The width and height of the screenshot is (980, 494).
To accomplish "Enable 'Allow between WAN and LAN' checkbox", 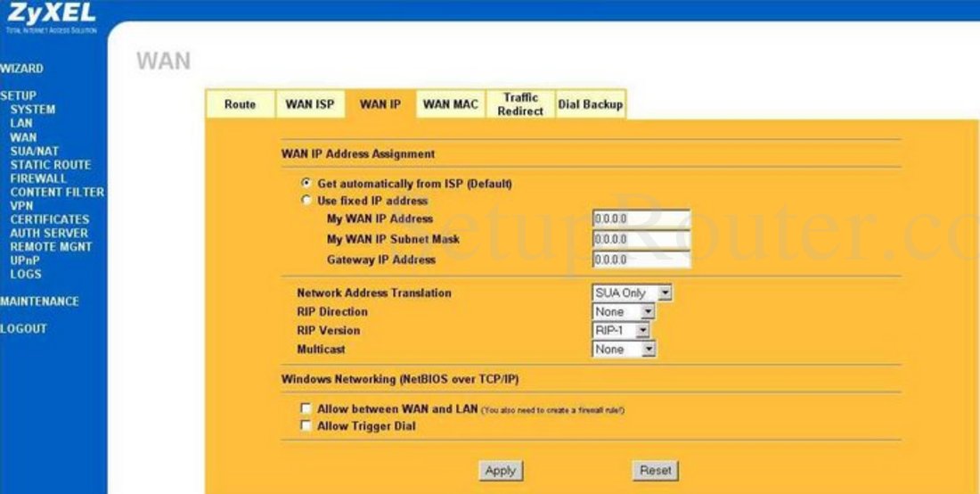I will click(306, 408).
